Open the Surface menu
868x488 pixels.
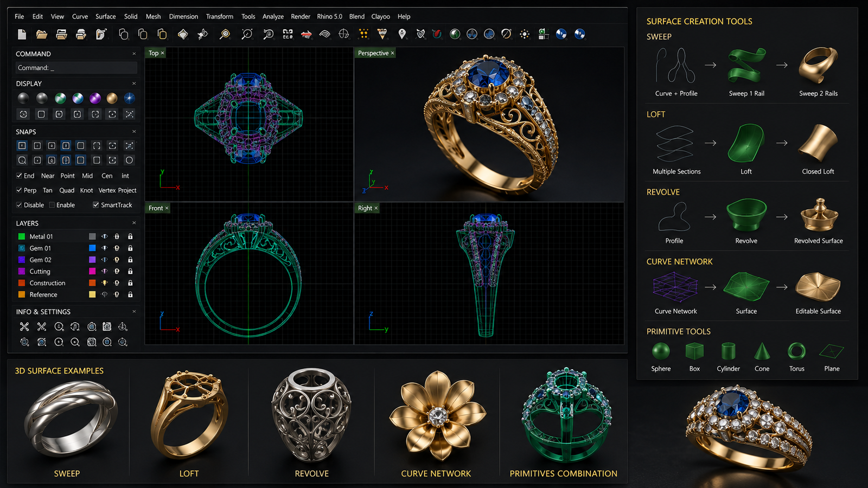click(x=106, y=17)
